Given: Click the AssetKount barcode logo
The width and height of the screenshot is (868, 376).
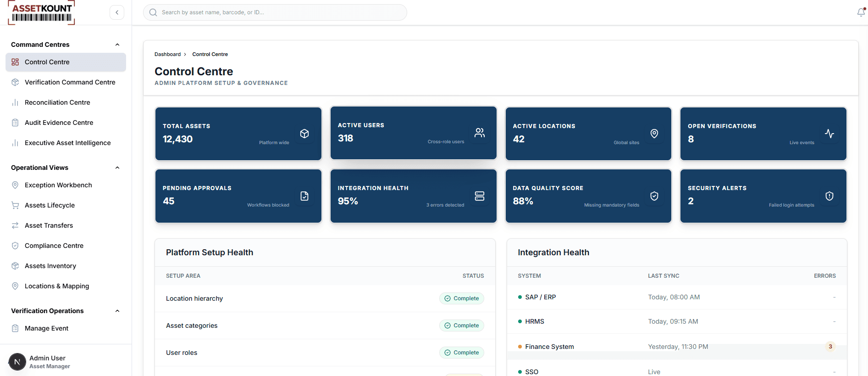Looking at the screenshot, I should [x=41, y=13].
